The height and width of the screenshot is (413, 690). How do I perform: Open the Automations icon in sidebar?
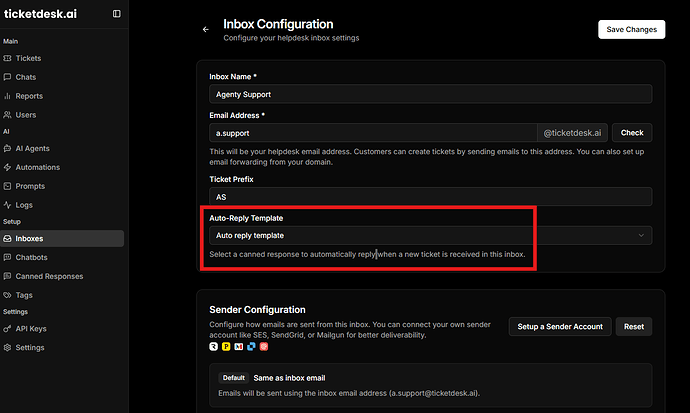(8, 167)
